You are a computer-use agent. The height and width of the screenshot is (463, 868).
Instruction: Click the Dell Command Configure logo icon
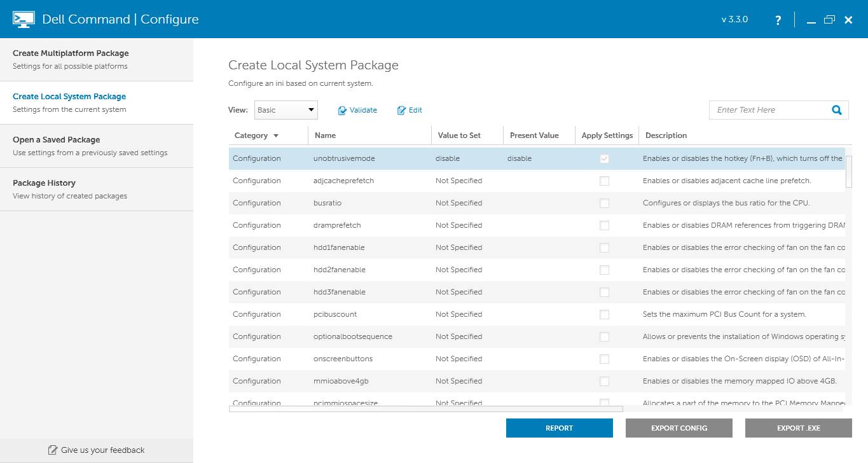coord(24,19)
